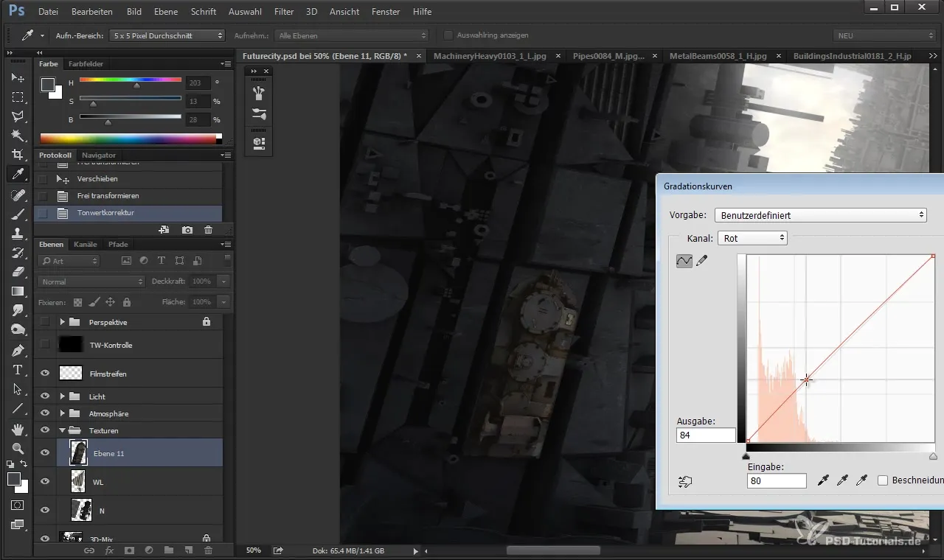
Task: Activate on-image adjustment hand tool in curves
Action: click(685, 482)
